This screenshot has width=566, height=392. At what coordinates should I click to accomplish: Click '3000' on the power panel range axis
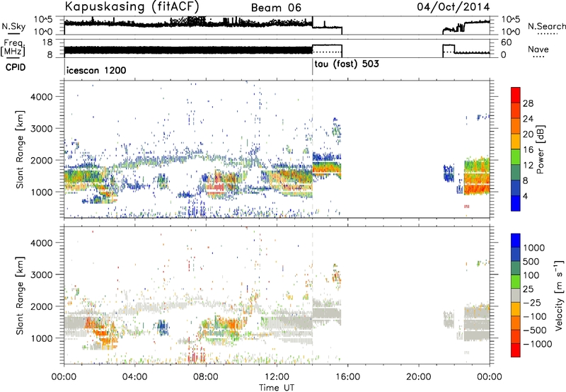pos(42,129)
